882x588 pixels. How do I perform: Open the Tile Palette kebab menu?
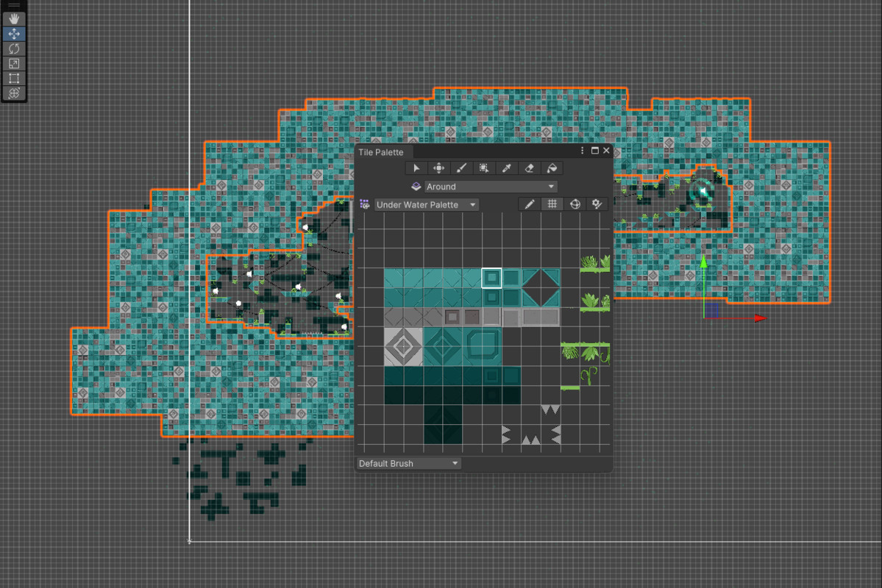[x=582, y=151]
